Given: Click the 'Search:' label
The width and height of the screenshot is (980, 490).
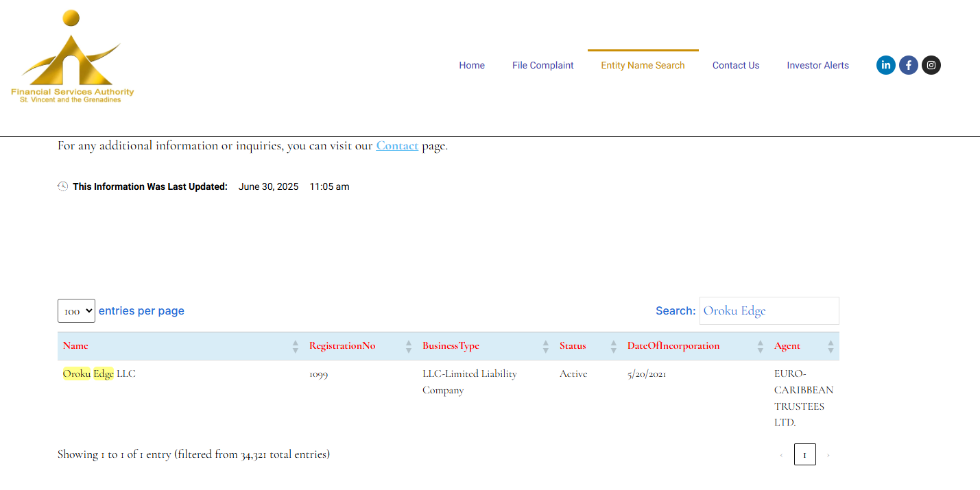Looking at the screenshot, I should 676,310.
